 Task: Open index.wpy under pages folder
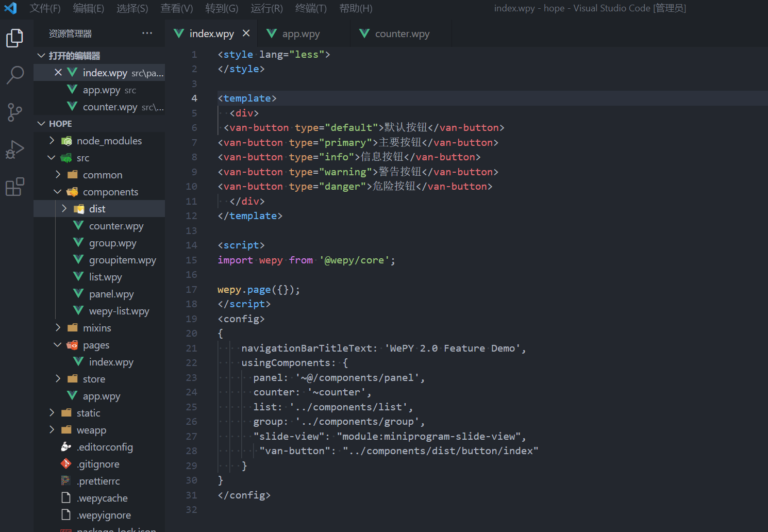pos(99,362)
